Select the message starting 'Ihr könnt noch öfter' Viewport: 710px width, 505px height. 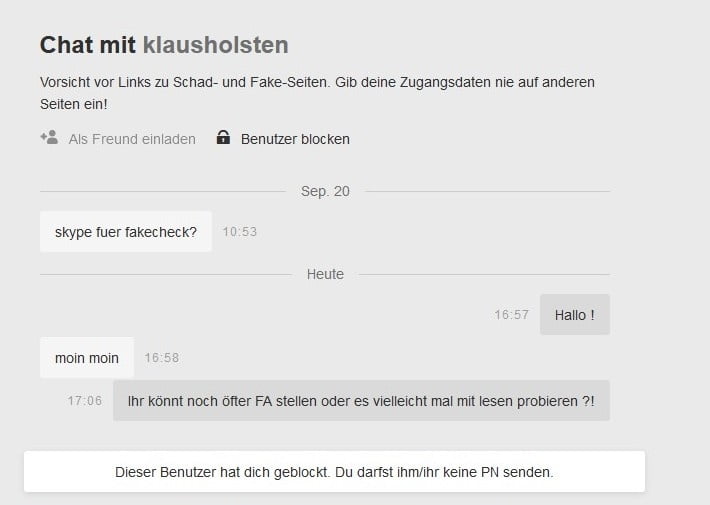[361, 401]
